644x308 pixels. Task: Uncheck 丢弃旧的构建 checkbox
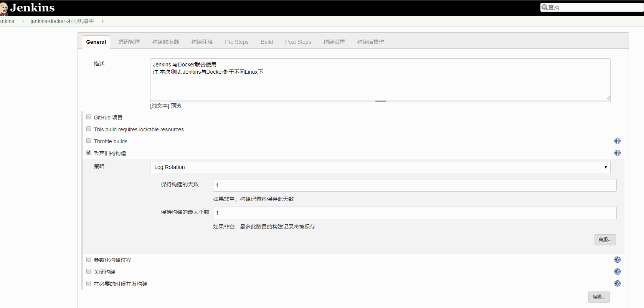point(89,152)
